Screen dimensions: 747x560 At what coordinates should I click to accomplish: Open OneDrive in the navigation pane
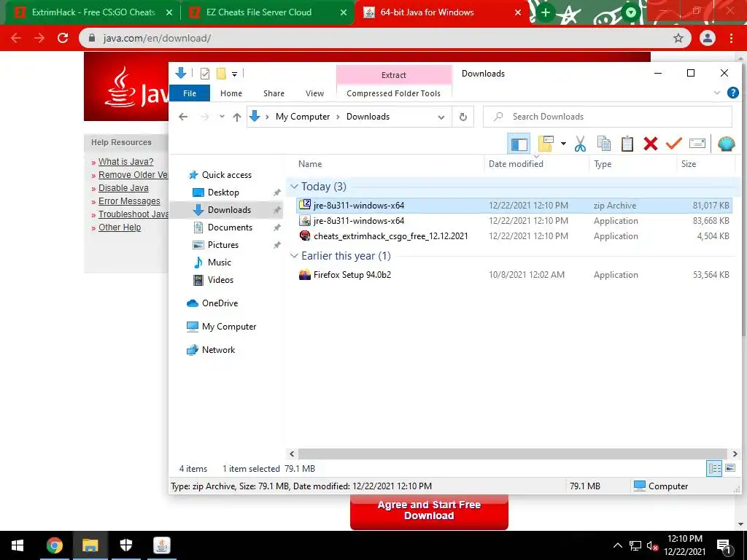[x=219, y=303]
